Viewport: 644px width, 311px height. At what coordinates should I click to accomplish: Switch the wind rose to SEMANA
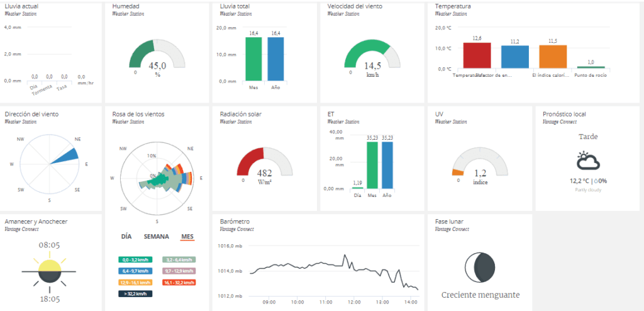point(156,237)
